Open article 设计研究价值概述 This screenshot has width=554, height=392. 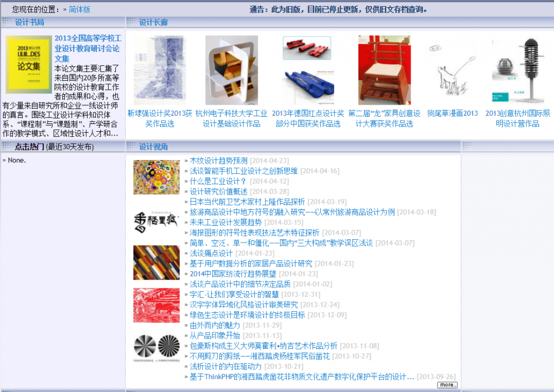point(218,192)
